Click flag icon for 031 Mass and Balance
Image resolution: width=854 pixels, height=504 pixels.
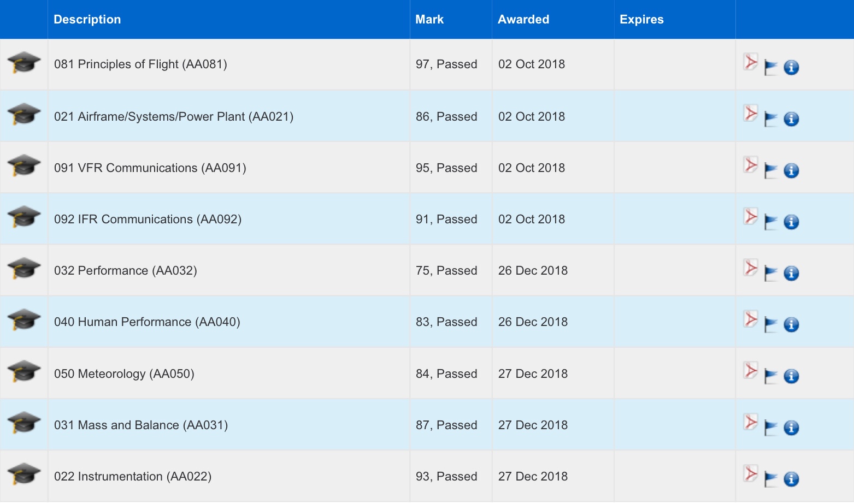coord(770,428)
